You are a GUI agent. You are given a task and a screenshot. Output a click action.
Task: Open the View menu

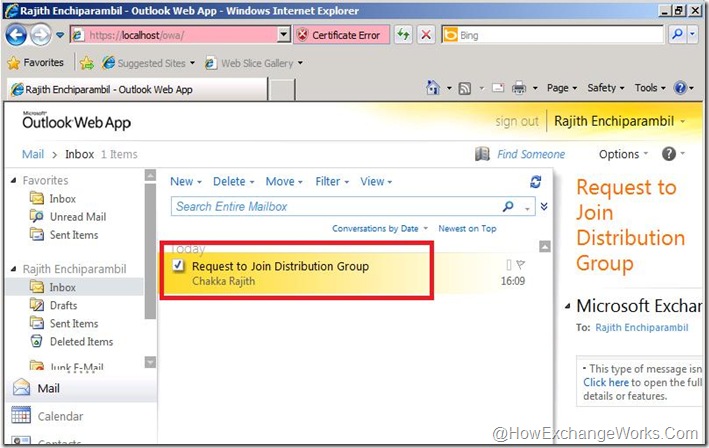coord(376,181)
